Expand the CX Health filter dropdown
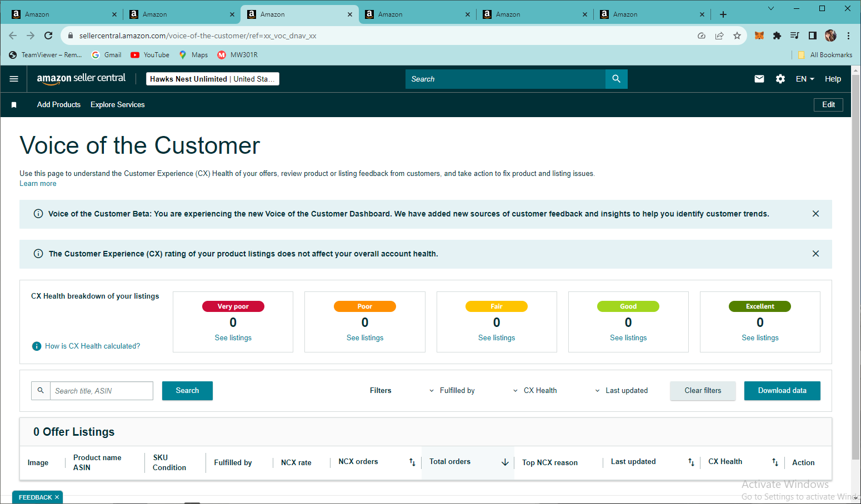 click(535, 391)
